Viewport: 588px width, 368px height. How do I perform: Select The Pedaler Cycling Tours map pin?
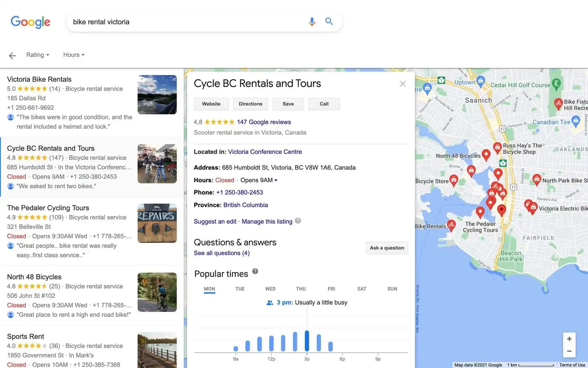[480, 212]
